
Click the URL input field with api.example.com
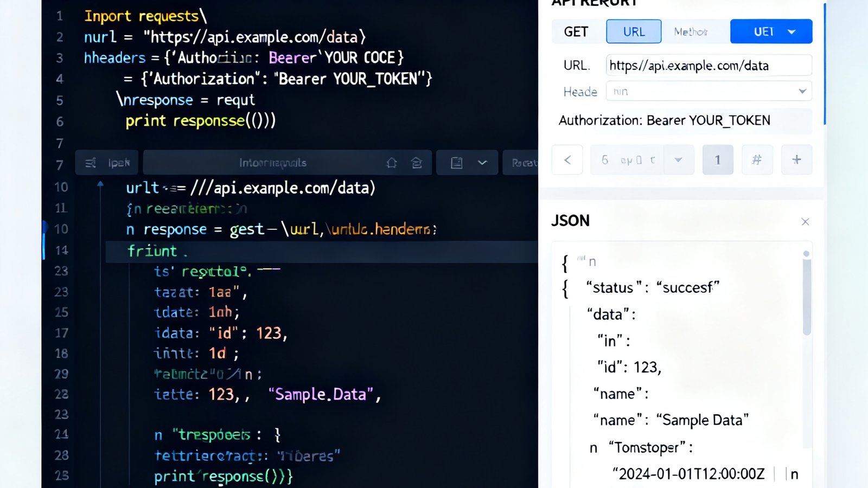coord(709,66)
